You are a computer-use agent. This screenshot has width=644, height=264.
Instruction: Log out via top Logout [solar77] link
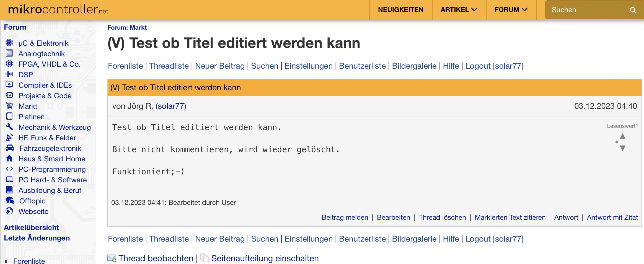494,66
